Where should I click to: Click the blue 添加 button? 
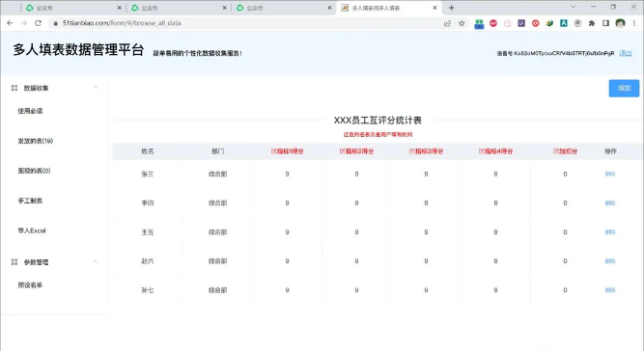click(624, 88)
